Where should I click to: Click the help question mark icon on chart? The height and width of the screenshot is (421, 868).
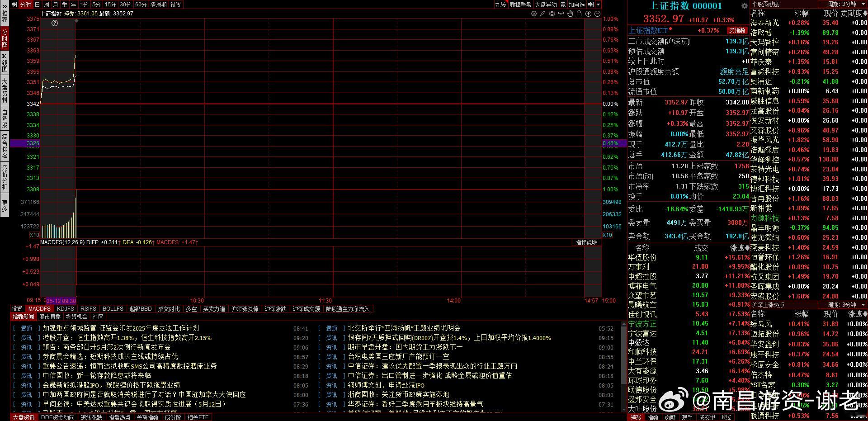click(x=55, y=23)
